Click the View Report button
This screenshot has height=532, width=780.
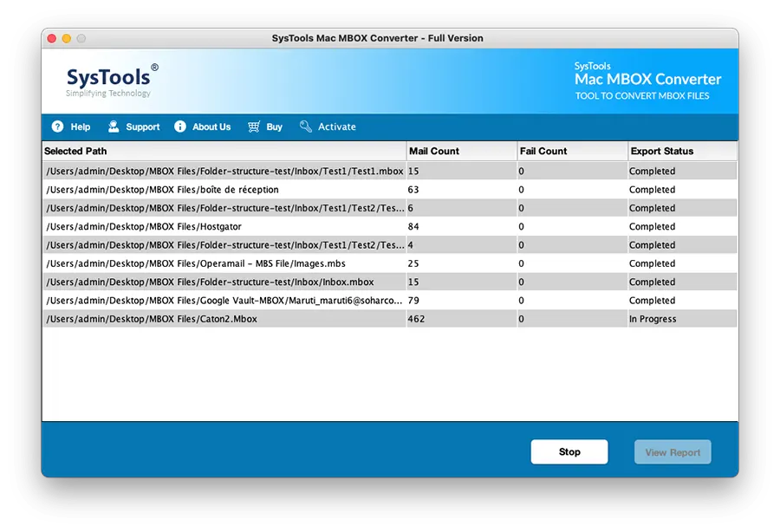coord(673,452)
